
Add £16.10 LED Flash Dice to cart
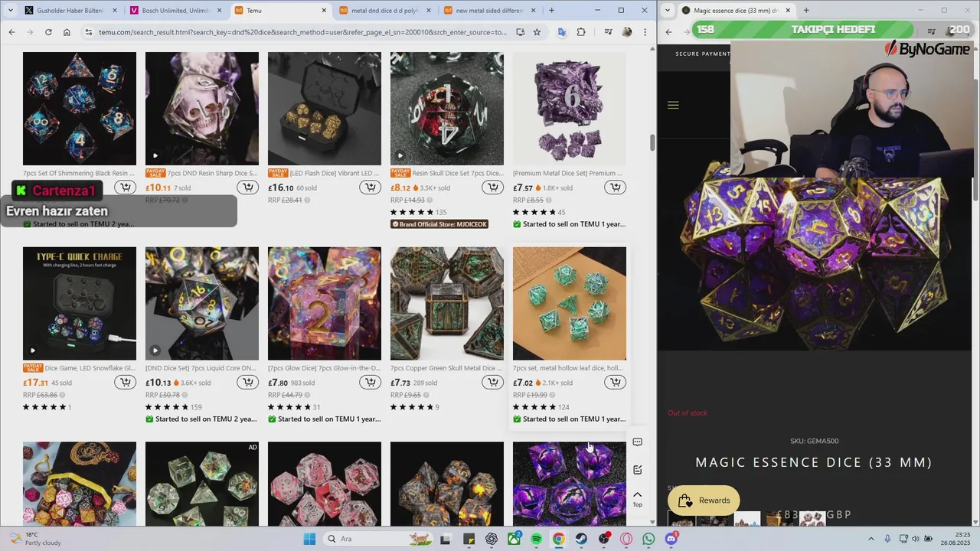tap(371, 187)
